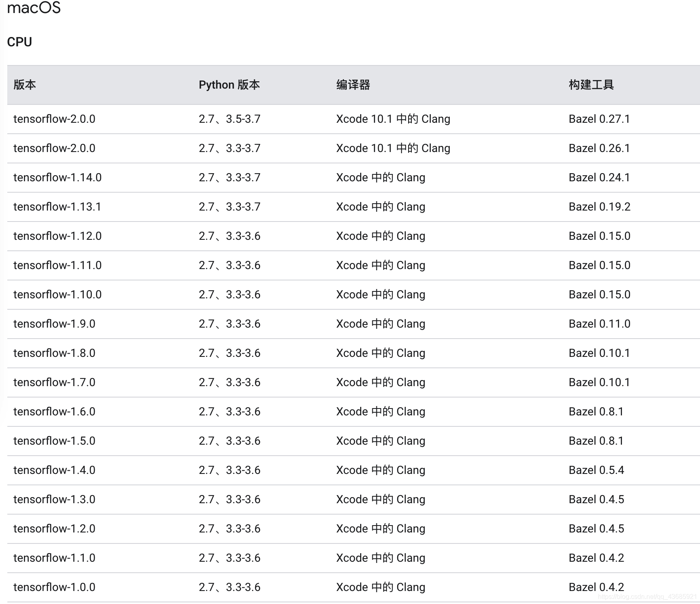The image size is (700, 604).
Task: Select the 编译器 column header
Action: (x=353, y=85)
